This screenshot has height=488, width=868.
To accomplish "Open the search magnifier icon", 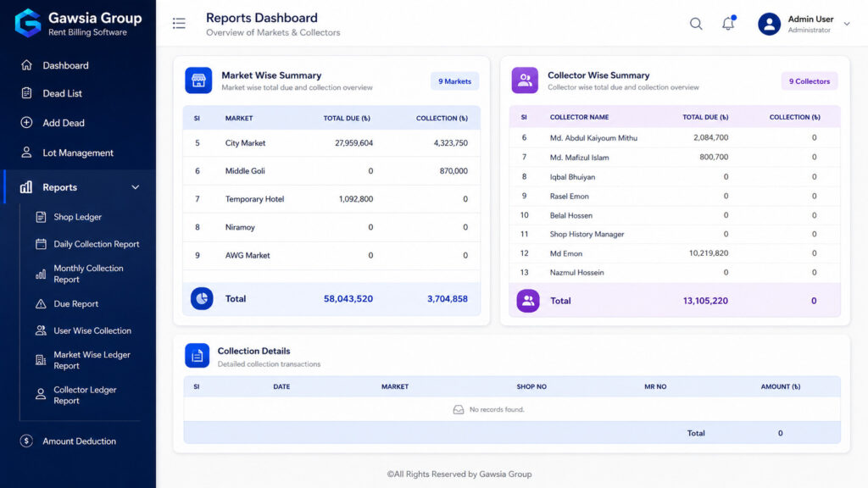I will tap(696, 24).
